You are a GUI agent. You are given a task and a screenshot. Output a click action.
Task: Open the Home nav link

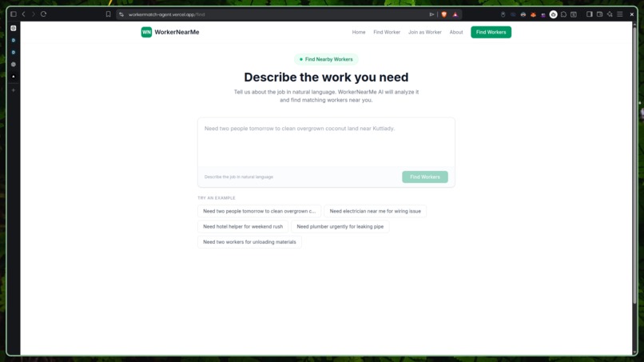[359, 32]
